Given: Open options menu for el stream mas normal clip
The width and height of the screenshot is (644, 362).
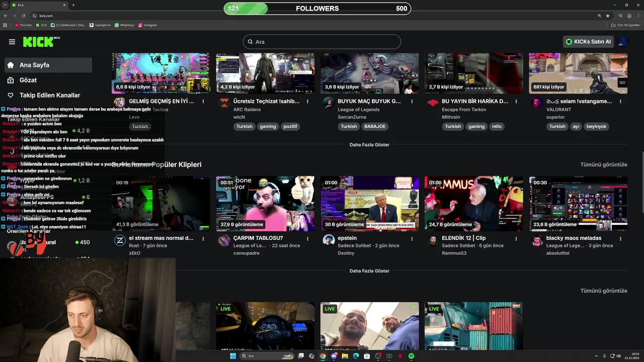Looking at the screenshot, I should pos(203,238).
